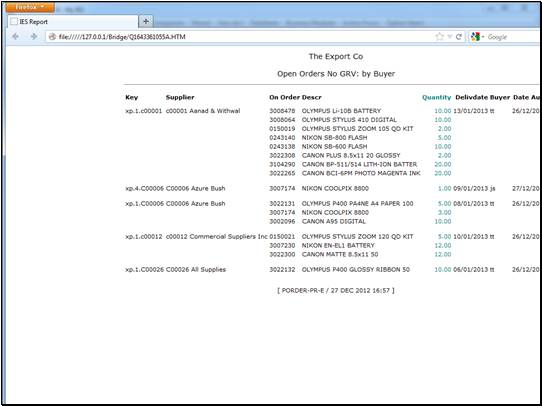Open search engine selector dropdown arrow
542x406 pixels.
(x=483, y=37)
